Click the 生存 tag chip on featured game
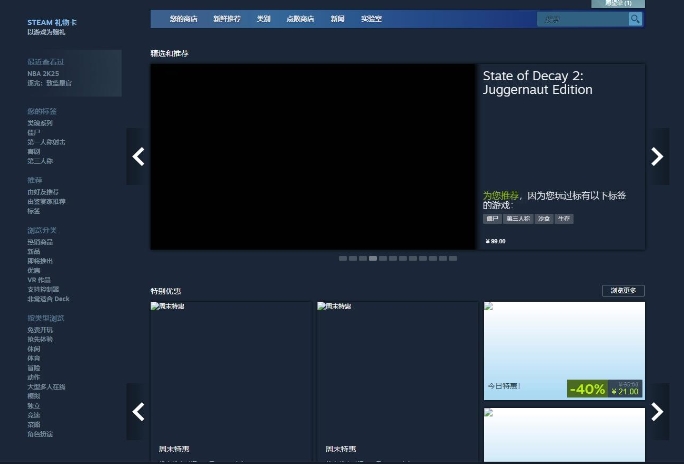The width and height of the screenshot is (684, 464). pyautogui.click(x=564, y=218)
